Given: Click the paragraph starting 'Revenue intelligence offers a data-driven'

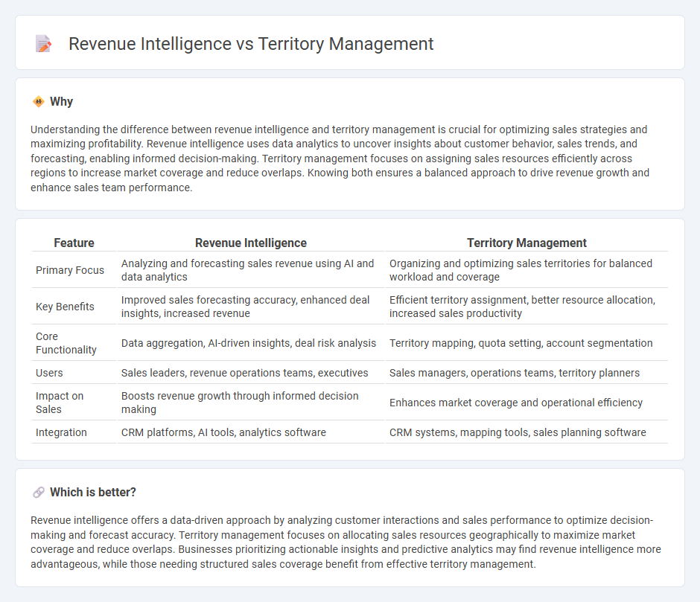Looking at the screenshot, I should tap(346, 542).
